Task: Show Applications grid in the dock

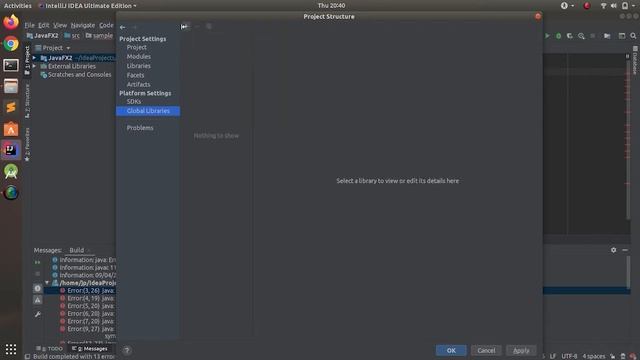Action: (11, 349)
